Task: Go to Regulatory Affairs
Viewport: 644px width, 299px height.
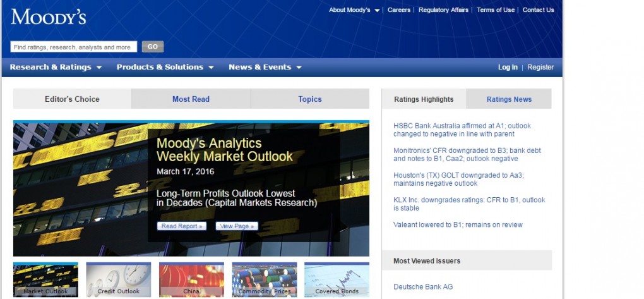Action: (x=443, y=10)
